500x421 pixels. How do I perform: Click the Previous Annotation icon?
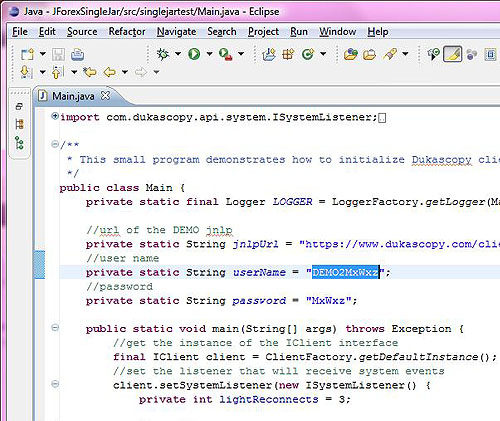(58, 72)
